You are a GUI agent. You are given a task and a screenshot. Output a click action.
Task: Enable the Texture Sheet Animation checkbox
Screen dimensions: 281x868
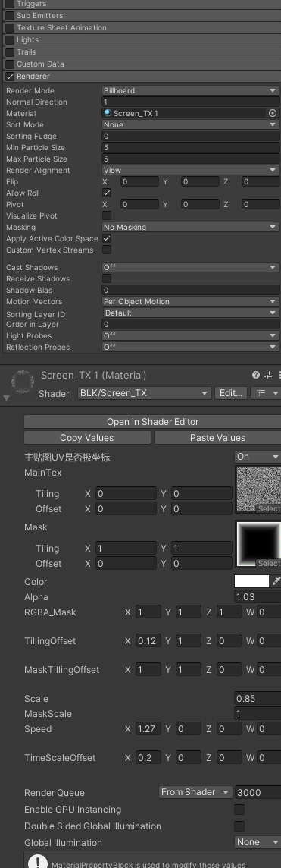point(10,27)
